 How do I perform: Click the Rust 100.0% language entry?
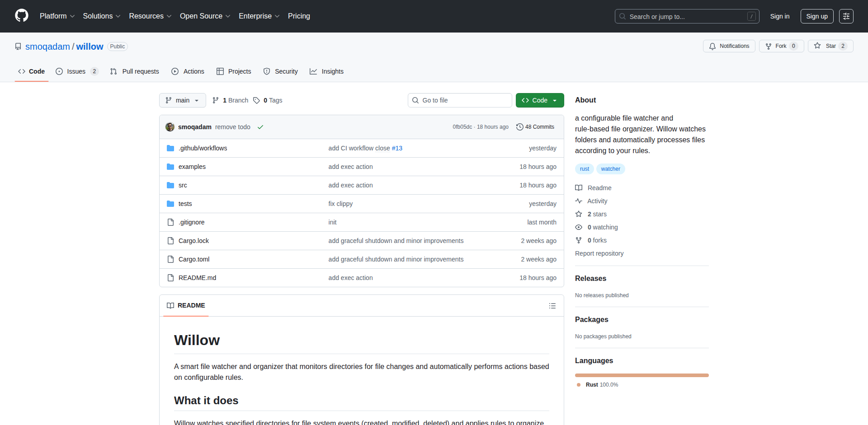pos(598,385)
